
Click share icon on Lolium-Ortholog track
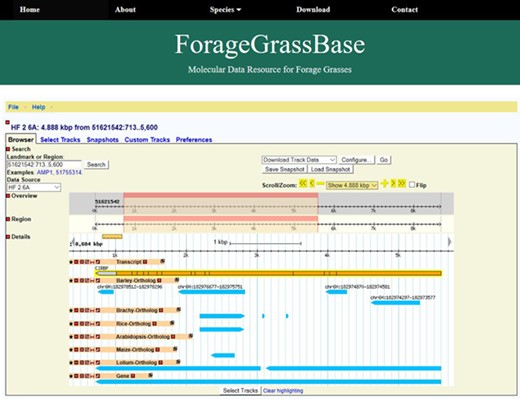tap(87, 363)
